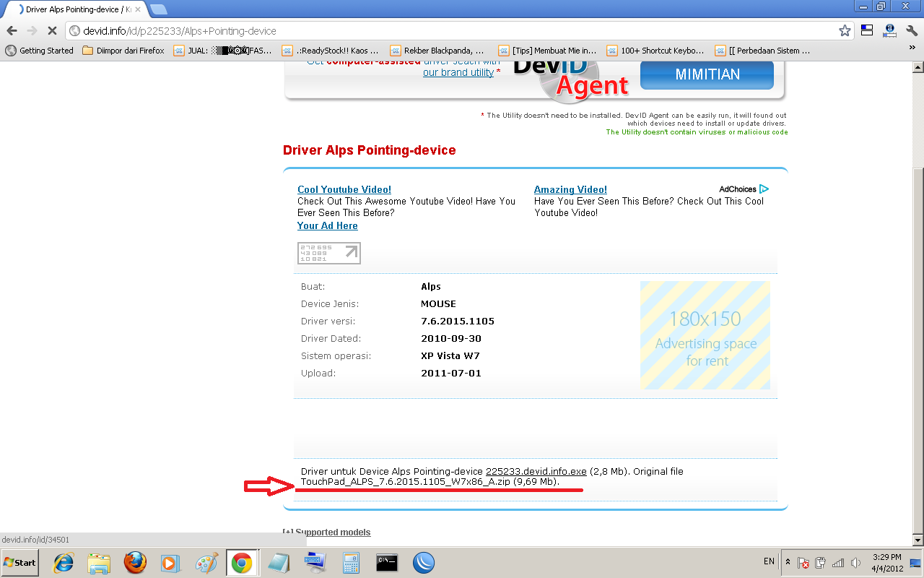
Task: Click the XP Vista W7 text
Action: click(x=450, y=355)
